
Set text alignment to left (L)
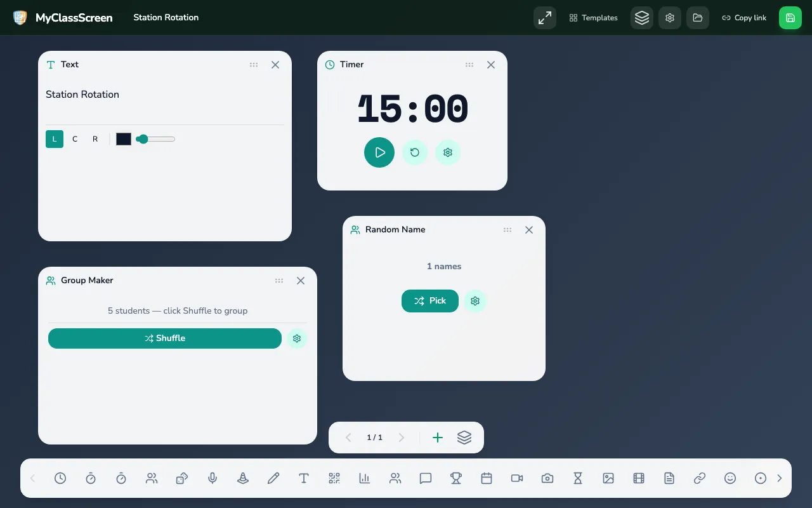(55, 139)
